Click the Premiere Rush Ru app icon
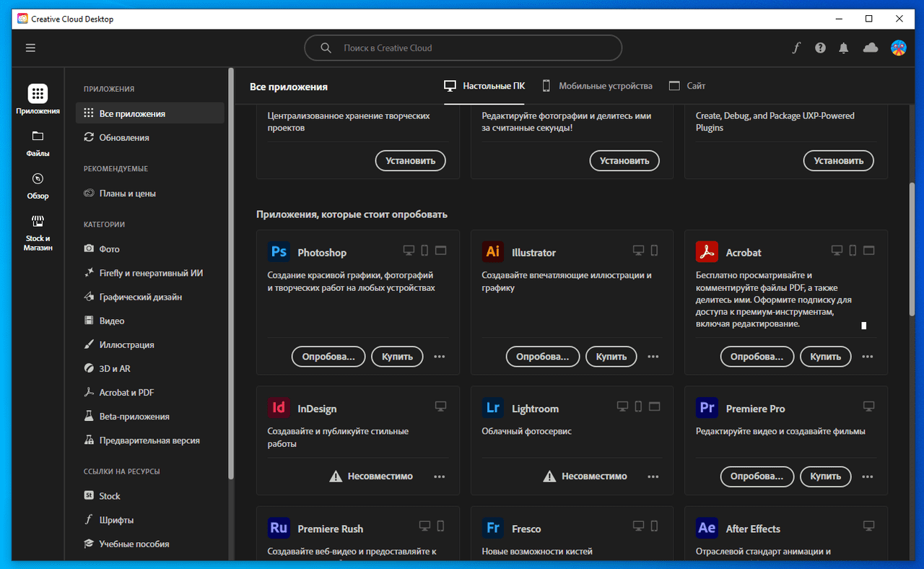Screen dimensions: 924x569 (x=279, y=528)
